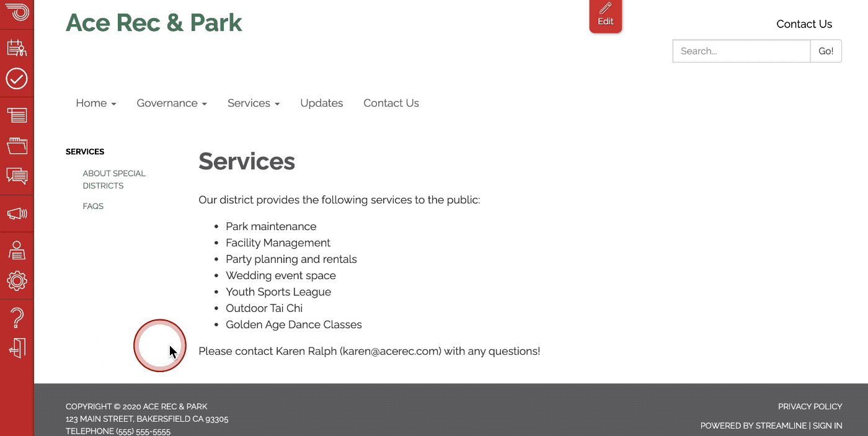Click the 'Outdoor Tai Chi' list item
This screenshot has width=868, height=436.
tap(264, 308)
